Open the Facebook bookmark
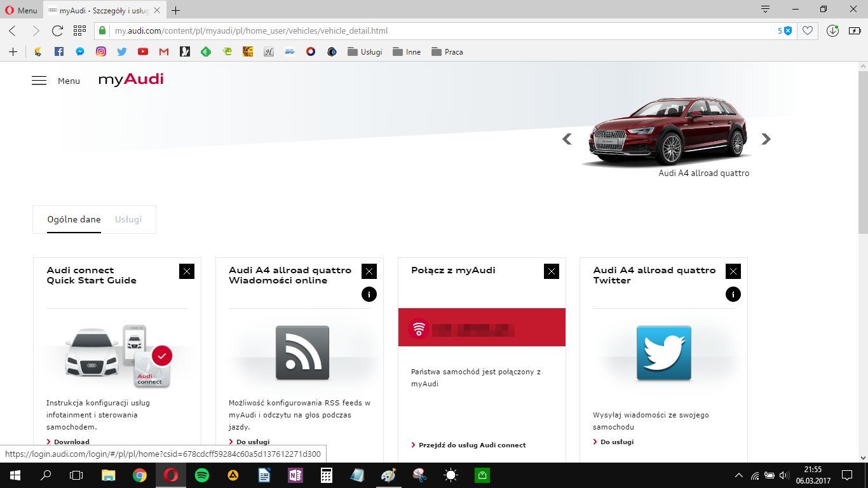868x488 pixels. 59,52
